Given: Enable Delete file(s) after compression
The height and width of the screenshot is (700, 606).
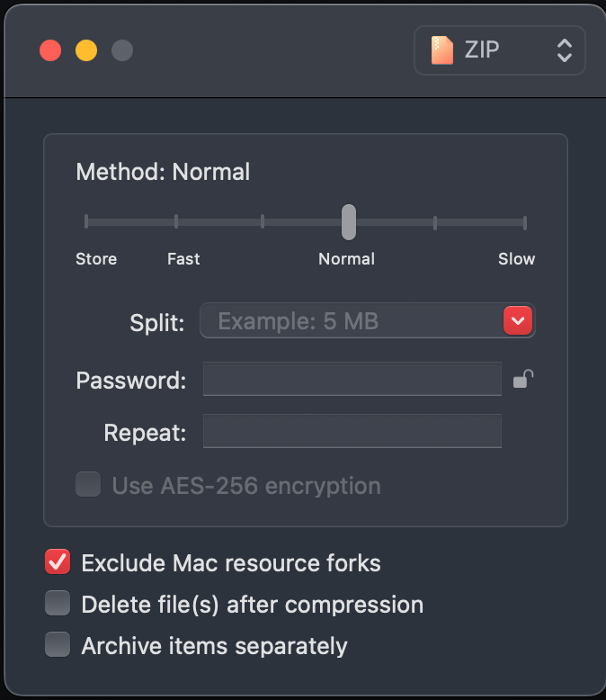Looking at the screenshot, I should [58, 604].
